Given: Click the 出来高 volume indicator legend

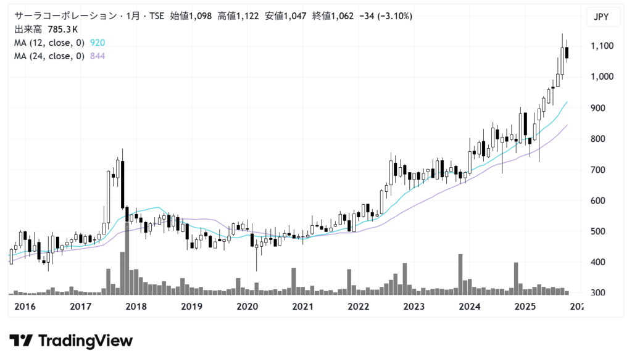Looking at the screenshot, I should tap(28, 30).
